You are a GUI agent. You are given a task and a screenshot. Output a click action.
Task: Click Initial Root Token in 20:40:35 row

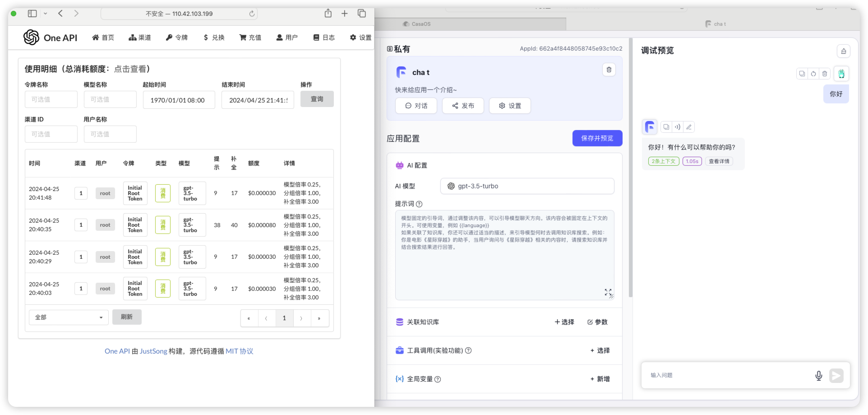(135, 225)
